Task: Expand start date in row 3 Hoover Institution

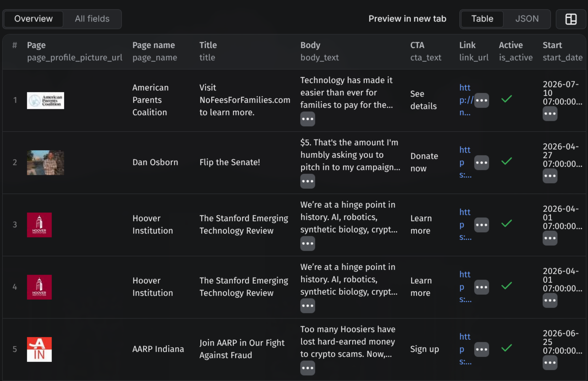Action: [x=550, y=238]
